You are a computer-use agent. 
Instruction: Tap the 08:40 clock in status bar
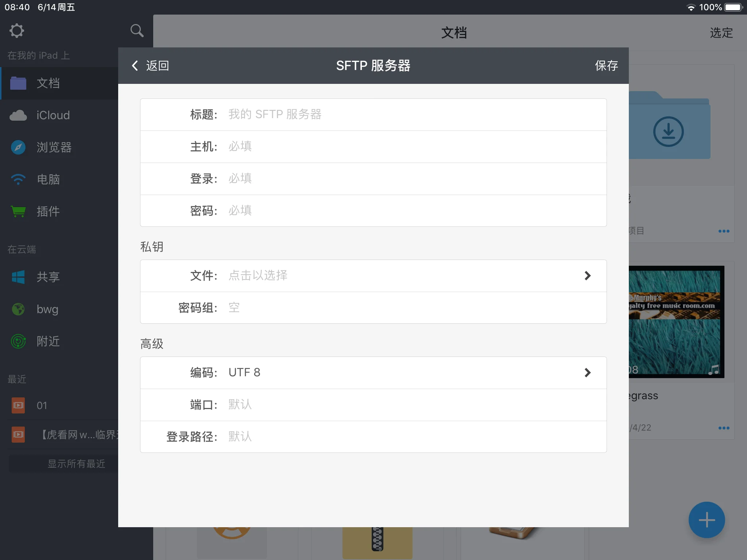(x=17, y=7)
